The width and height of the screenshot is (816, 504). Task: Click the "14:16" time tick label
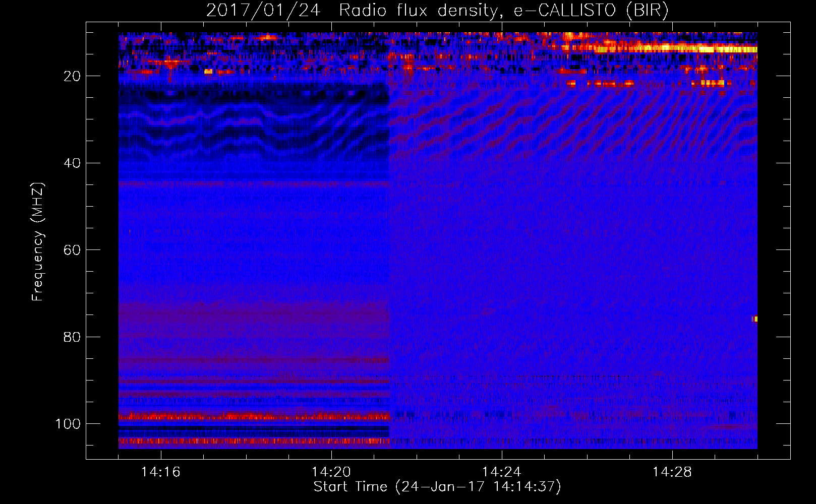point(160,472)
